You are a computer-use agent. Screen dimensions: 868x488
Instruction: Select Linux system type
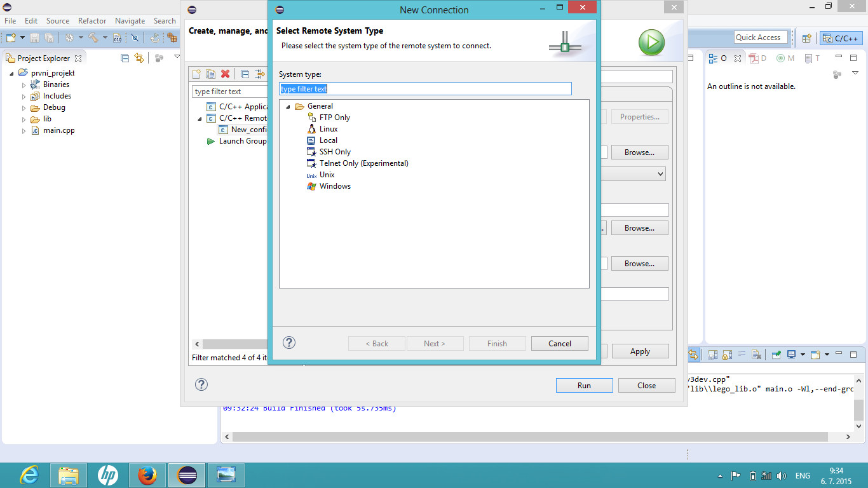click(x=328, y=129)
